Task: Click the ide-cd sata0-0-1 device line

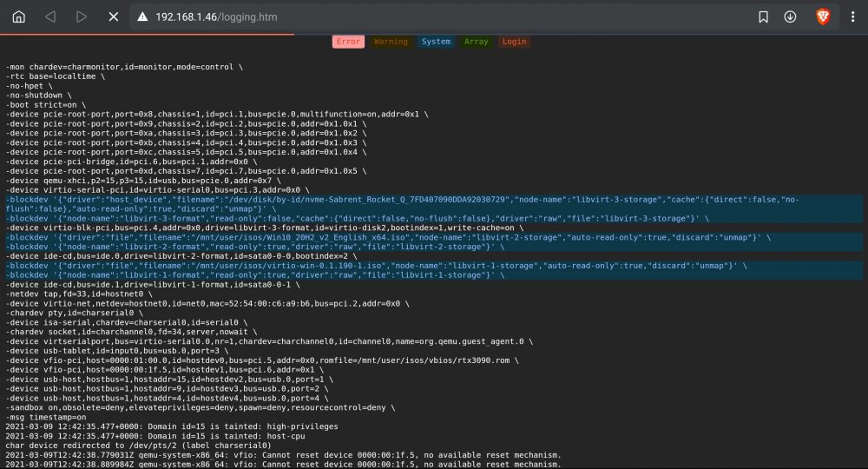Action: click(153, 285)
